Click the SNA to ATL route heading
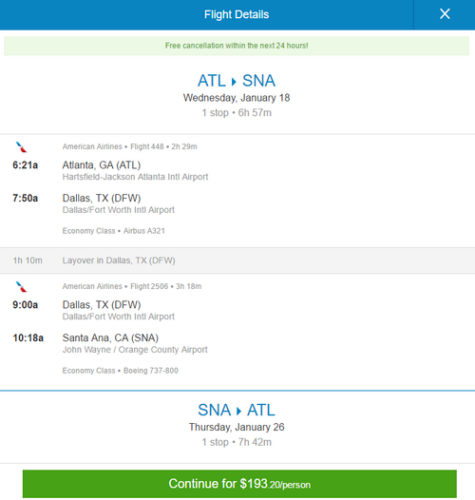Screen dimensions: 475x500 point(236,410)
